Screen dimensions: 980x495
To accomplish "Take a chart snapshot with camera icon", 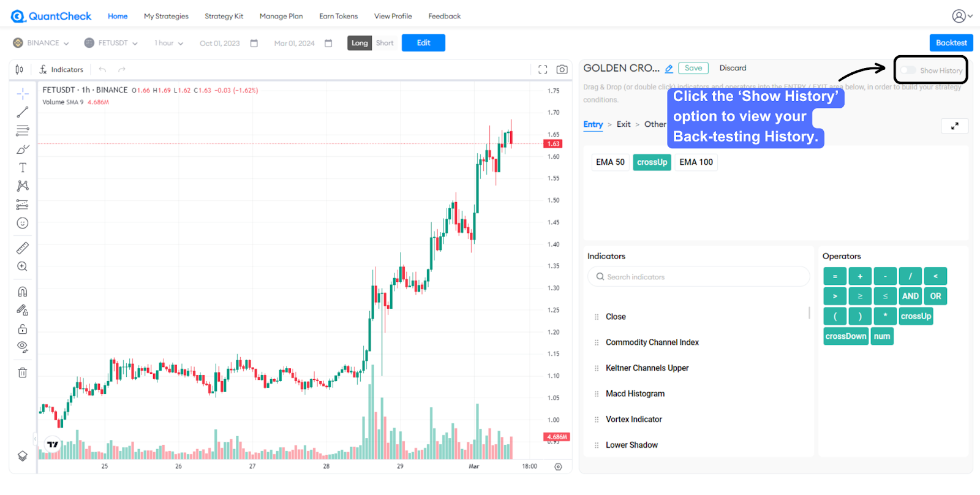I will pos(562,70).
